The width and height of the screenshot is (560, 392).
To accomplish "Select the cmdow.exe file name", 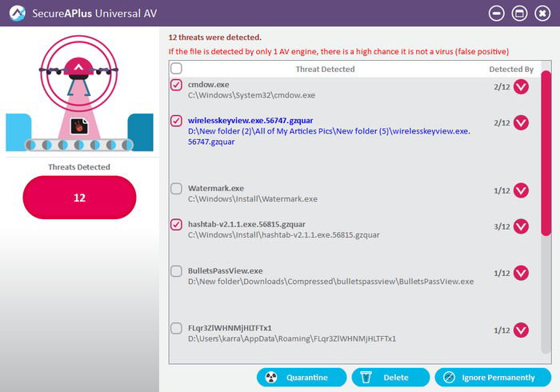I will [209, 85].
